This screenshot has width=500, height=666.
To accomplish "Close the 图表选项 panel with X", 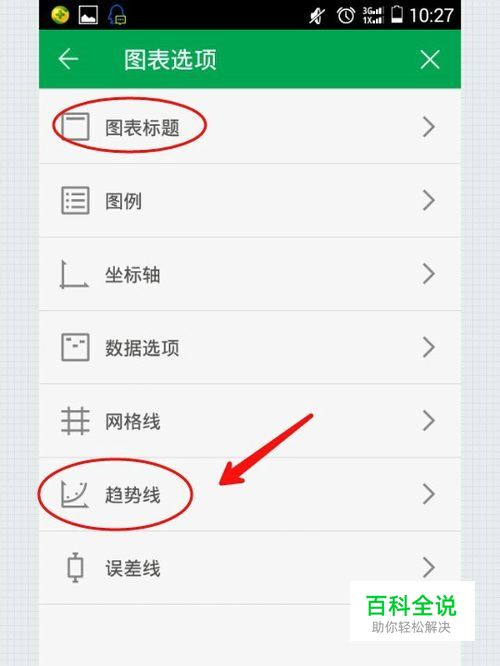I will (x=430, y=59).
